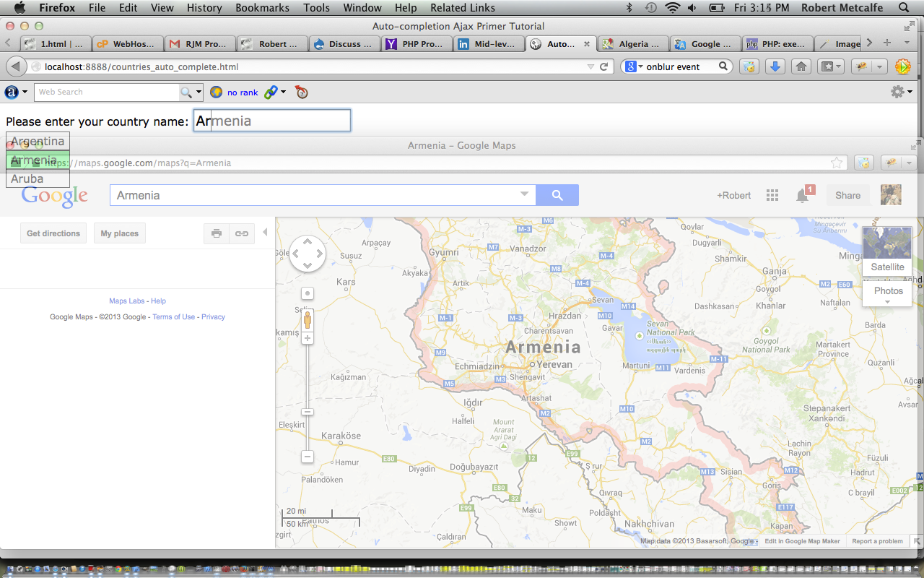Select Aruba from the suggestions
Viewport: 924px width, 578px height.
[38, 178]
